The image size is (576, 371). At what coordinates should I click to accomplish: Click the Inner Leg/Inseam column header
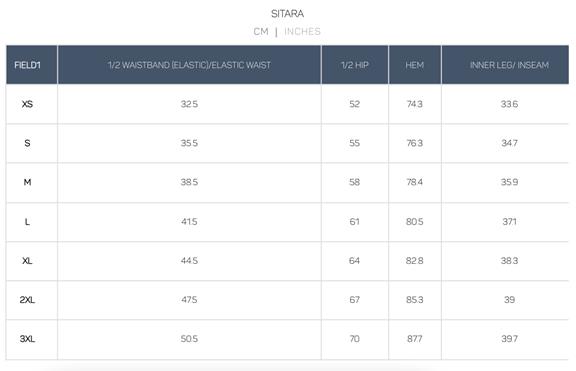(x=509, y=65)
